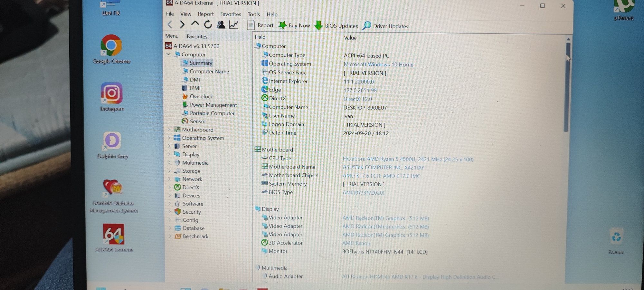Screen dimensions: 644x290
Task: Expand the Network tree node
Action: tap(169, 179)
